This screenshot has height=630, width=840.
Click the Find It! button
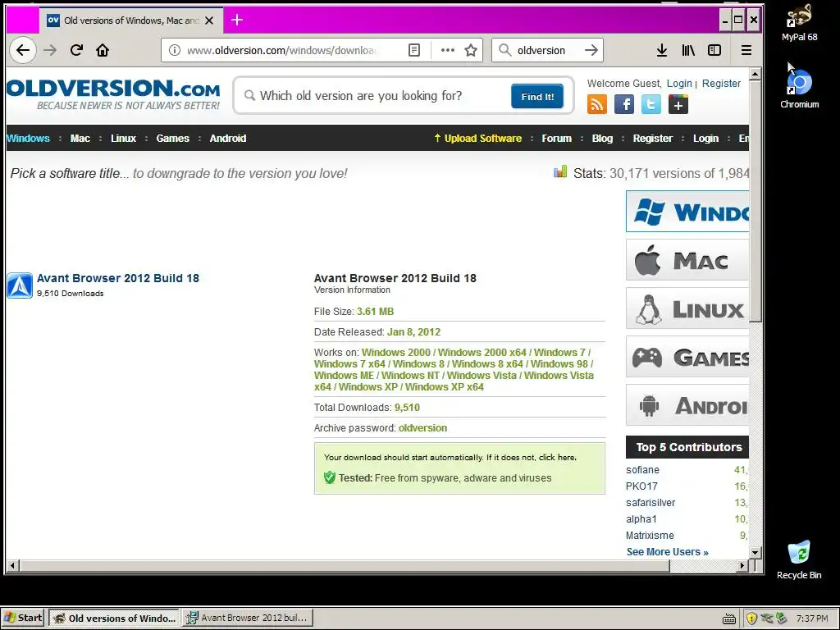[536, 97]
